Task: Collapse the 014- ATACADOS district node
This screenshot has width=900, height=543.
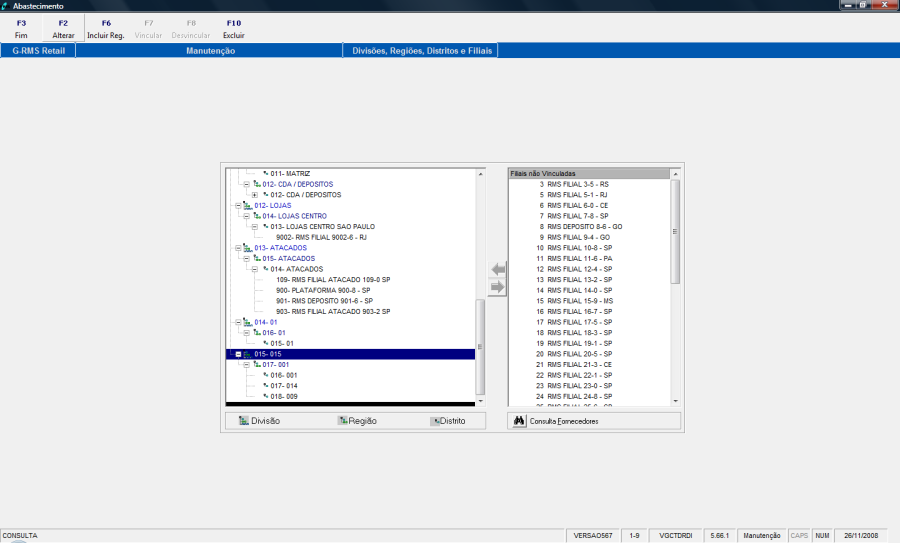Action: 255,269
